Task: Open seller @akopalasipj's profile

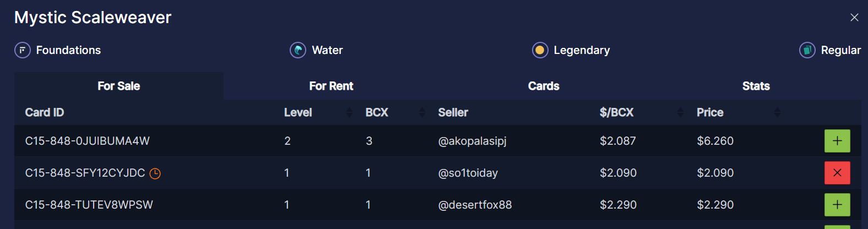Action: (x=472, y=141)
